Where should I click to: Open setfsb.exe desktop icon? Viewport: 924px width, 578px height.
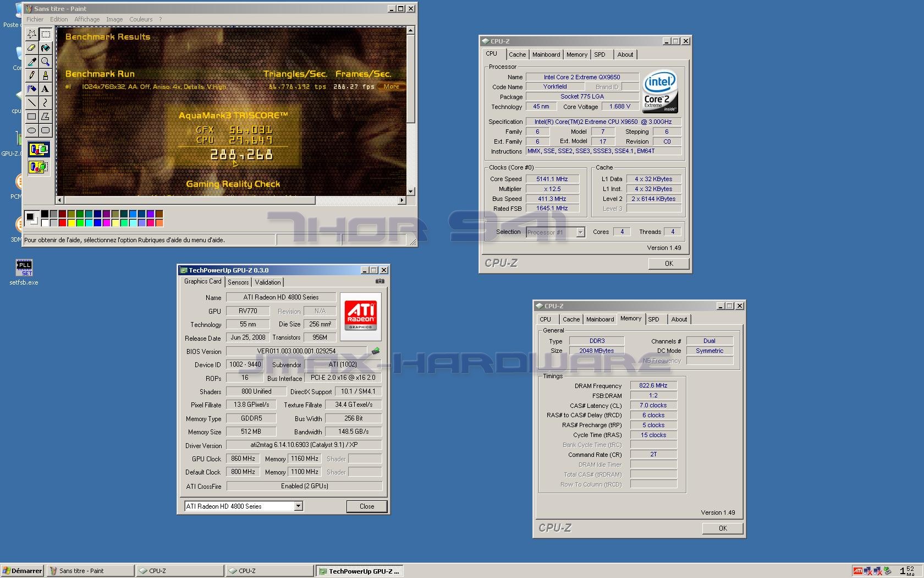(x=24, y=272)
